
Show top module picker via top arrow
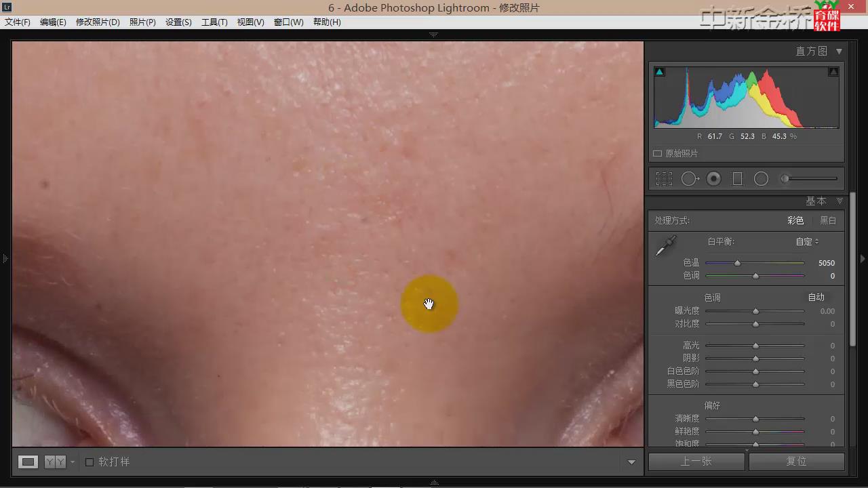[433, 33]
